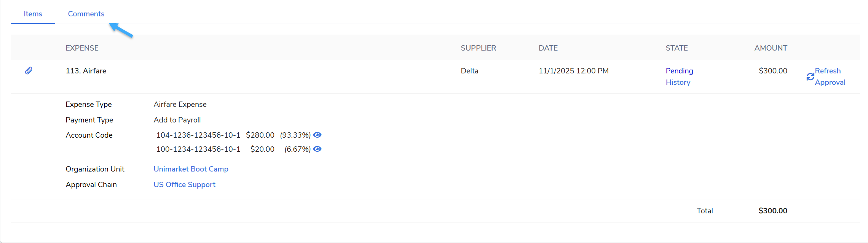
Task: Click the circular arrows refresh approval icon
Action: coord(810,77)
